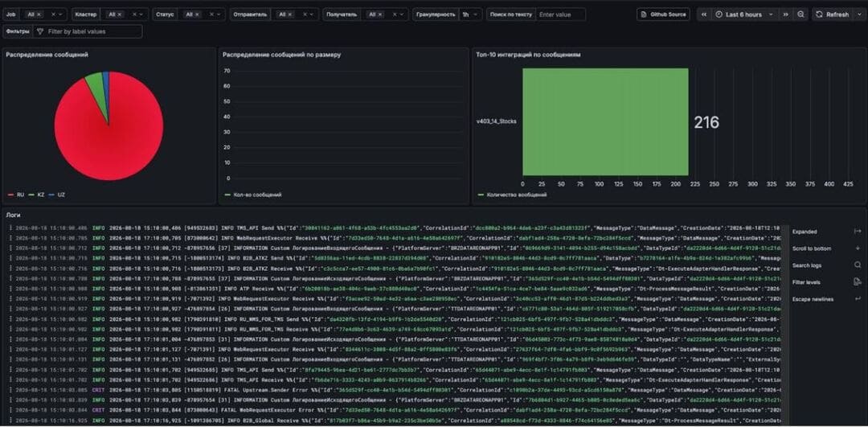The width and height of the screenshot is (868, 427).
Task: Shift time range forward
Action: click(785, 14)
